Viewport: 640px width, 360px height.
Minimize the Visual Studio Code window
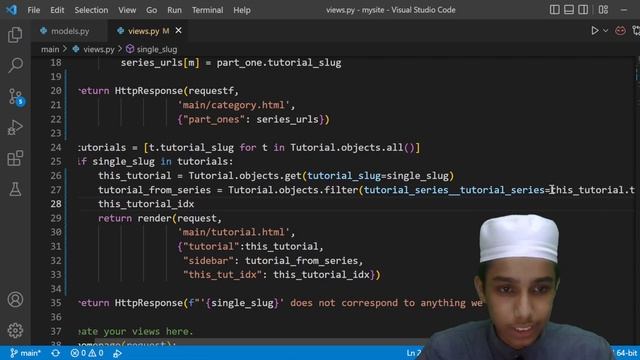624,9
